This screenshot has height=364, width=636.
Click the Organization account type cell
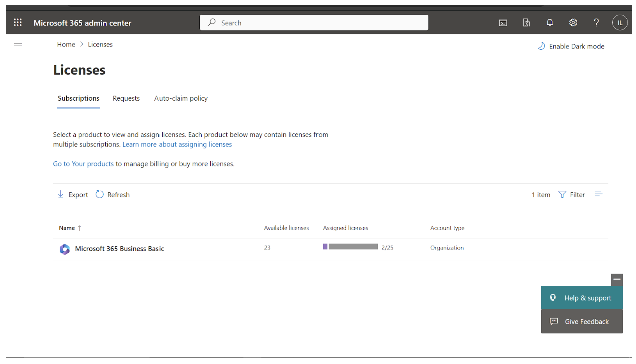(x=447, y=248)
